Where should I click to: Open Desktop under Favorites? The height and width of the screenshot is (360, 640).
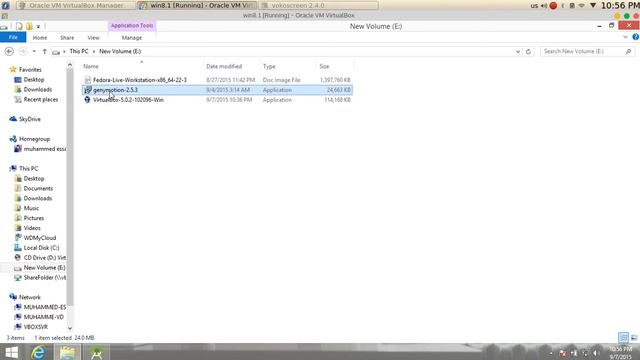33,80
